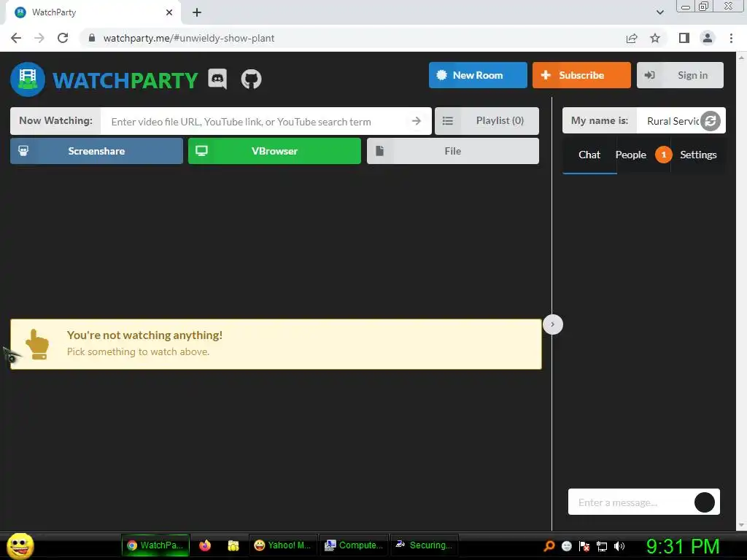
Task: Launch the VBrowser
Action: [x=274, y=151]
